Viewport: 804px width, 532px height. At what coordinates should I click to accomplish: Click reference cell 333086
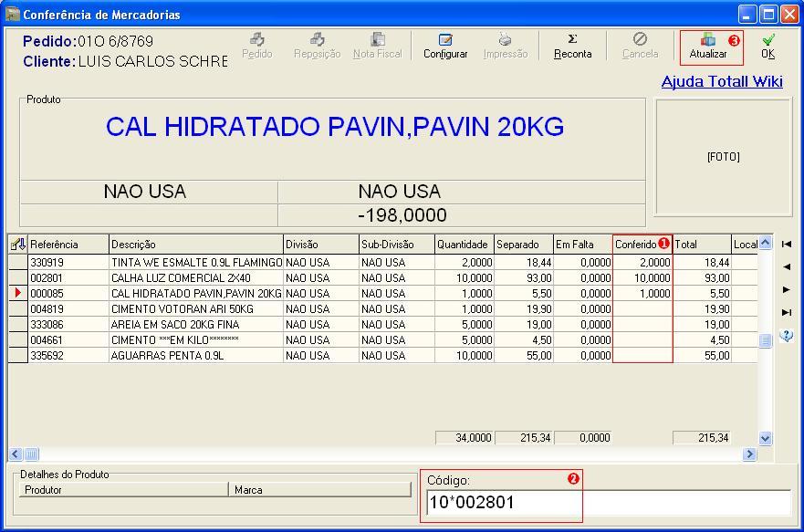click(68, 325)
